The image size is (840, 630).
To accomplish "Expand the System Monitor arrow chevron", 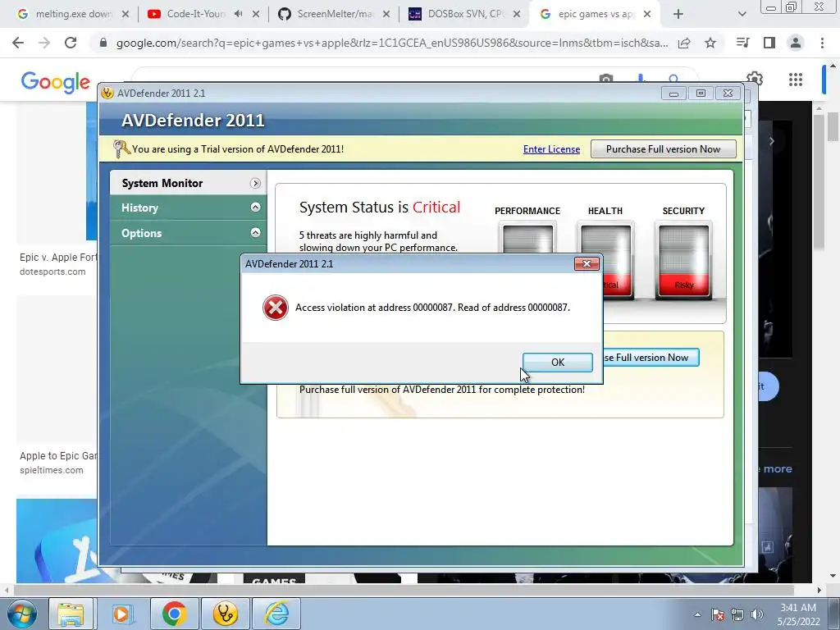I will pyautogui.click(x=256, y=183).
